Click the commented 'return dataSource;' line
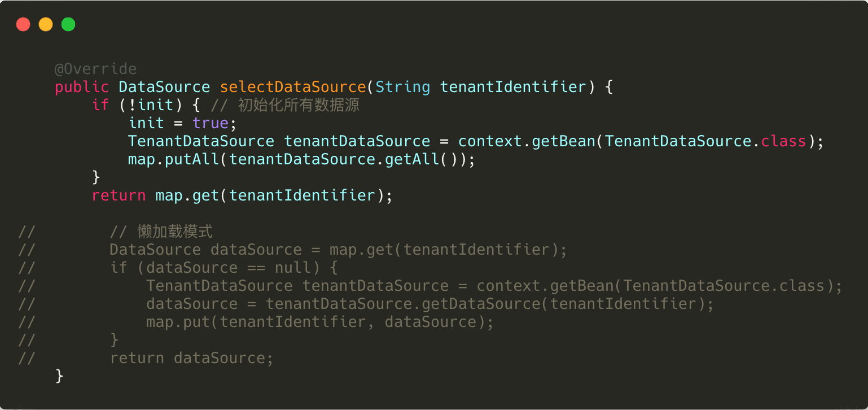 click(x=191, y=359)
